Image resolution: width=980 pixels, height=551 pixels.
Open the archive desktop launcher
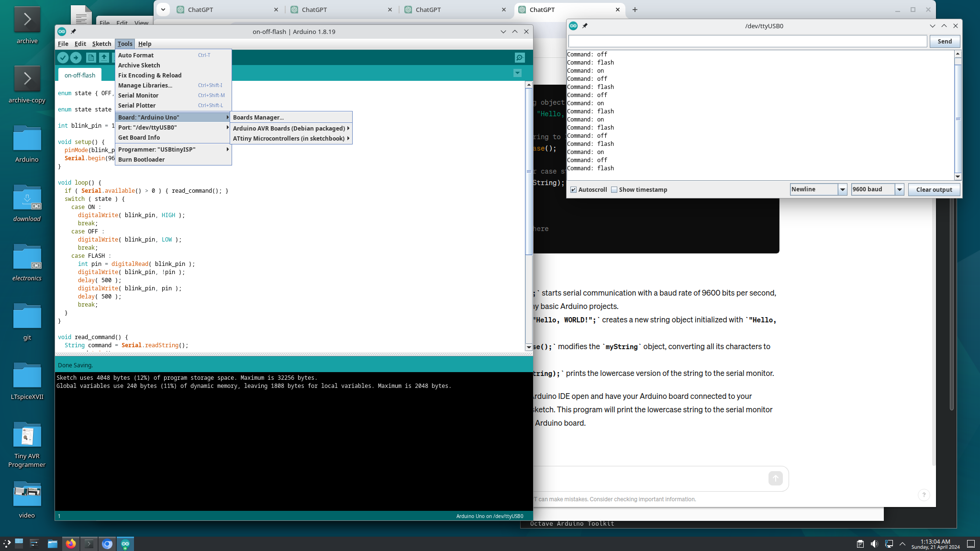27,25
